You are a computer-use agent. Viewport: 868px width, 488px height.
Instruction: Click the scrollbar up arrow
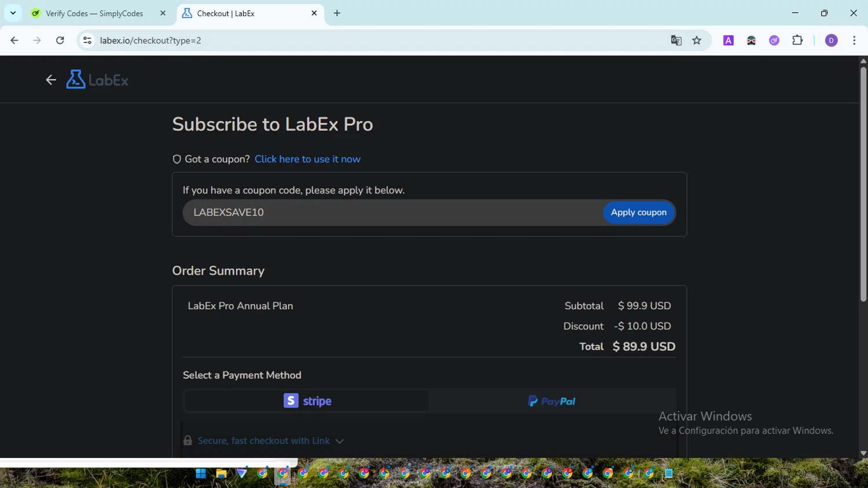tap(863, 60)
